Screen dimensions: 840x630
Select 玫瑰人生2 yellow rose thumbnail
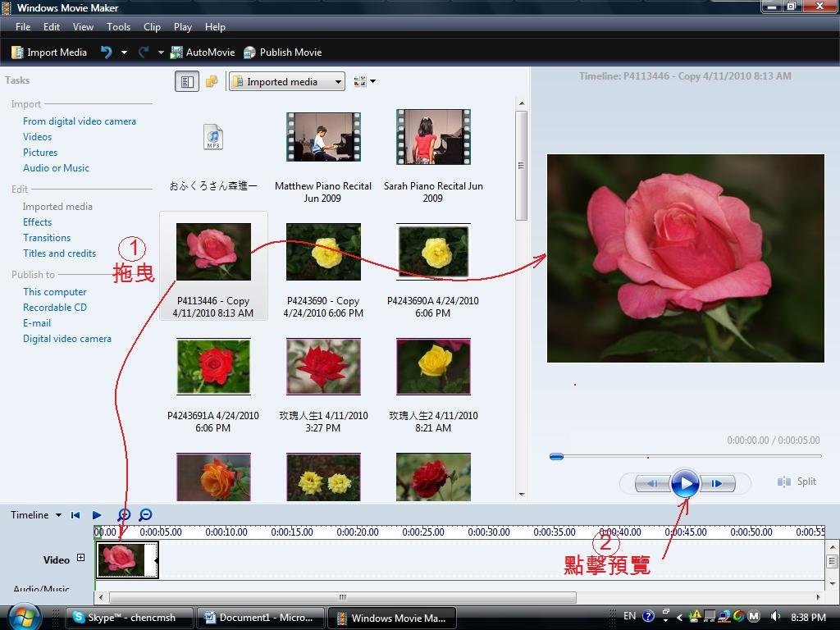point(433,367)
